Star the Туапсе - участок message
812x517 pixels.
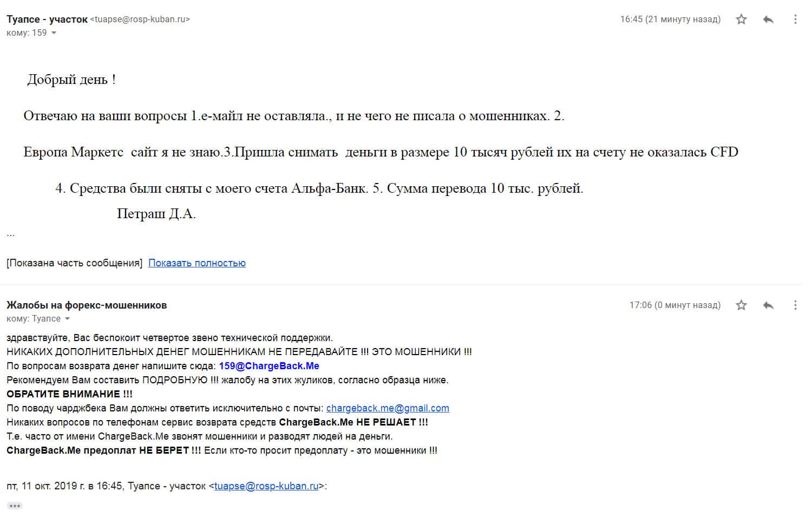(x=741, y=19)
